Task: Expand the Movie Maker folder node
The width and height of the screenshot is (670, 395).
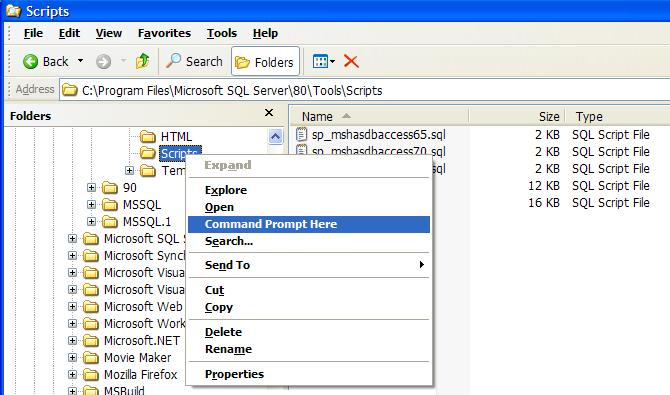Action: tap(72, 357)
